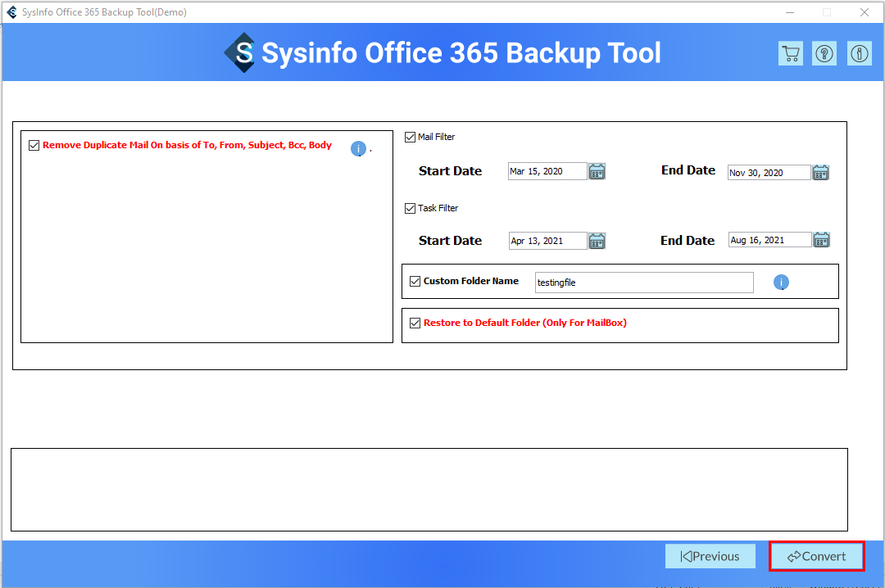Open calendar for Mail Filter End Date
The height and width of the screenshot is (588, 885).
(x=820, y=172)
